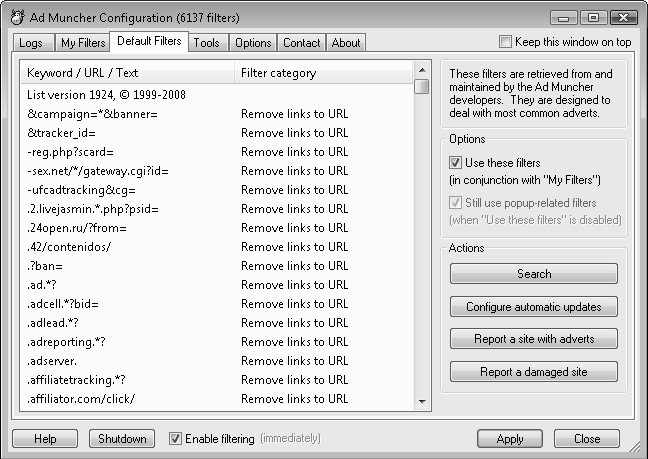This screenshot has width=648, height=459.
Task: Uncheck Enable filtering checkbox
Action: [x=175, y=438]
